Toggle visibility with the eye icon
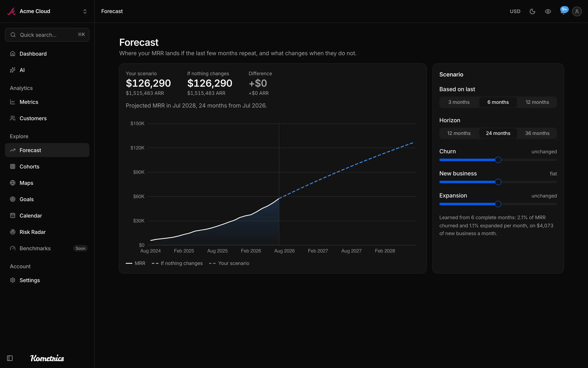Viewport: 588px width, 368px height. coord(548,11)
